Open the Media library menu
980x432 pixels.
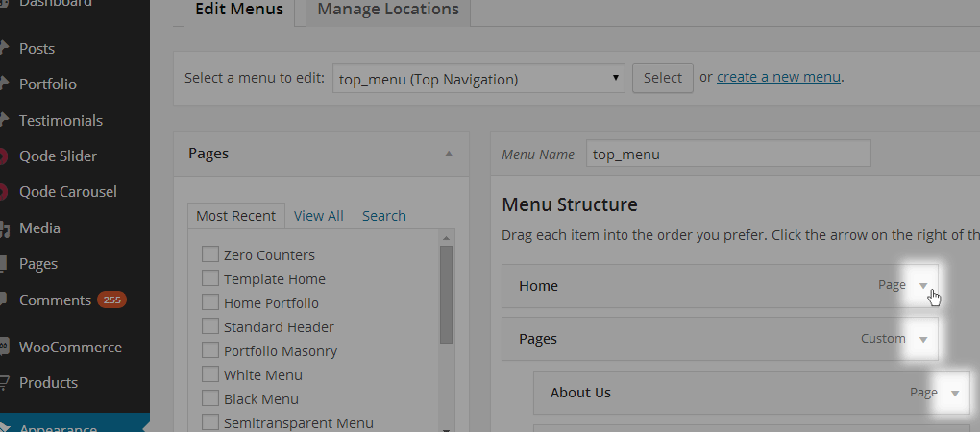pyautogui.click(x=39, y=228)
